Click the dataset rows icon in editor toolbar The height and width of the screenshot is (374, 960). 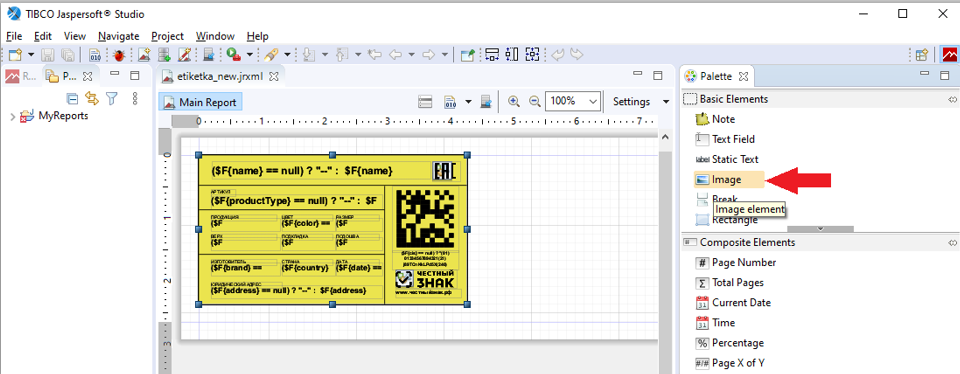click(x=426, y=102)
